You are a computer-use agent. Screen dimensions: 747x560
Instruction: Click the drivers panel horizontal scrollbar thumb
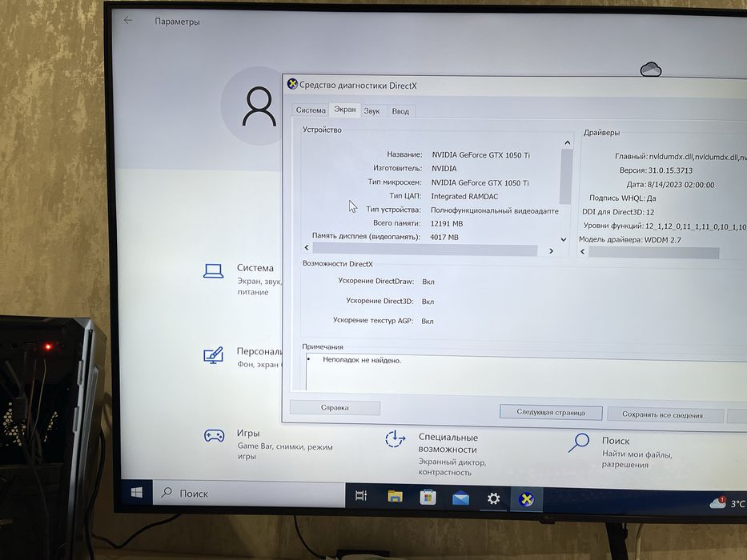point(653,253)
